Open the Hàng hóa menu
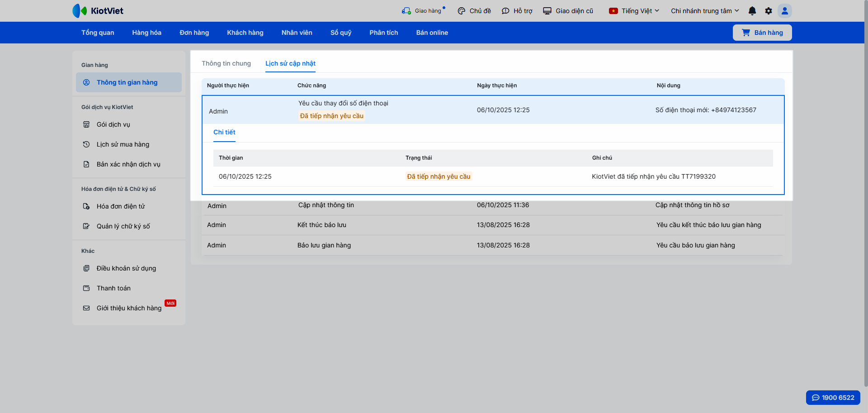The width and height of the screenshot is (868, 413). coord(146,33)
